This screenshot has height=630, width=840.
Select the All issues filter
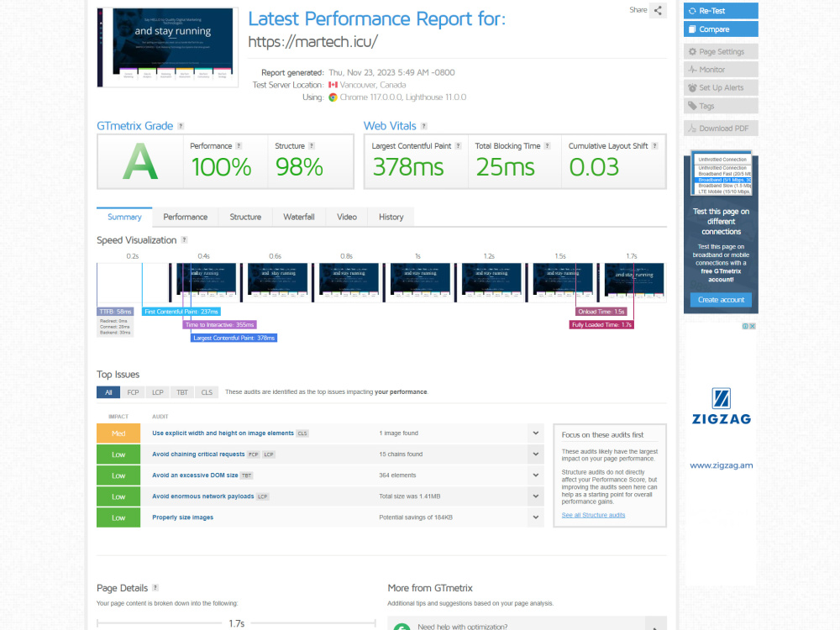(108, 392)
